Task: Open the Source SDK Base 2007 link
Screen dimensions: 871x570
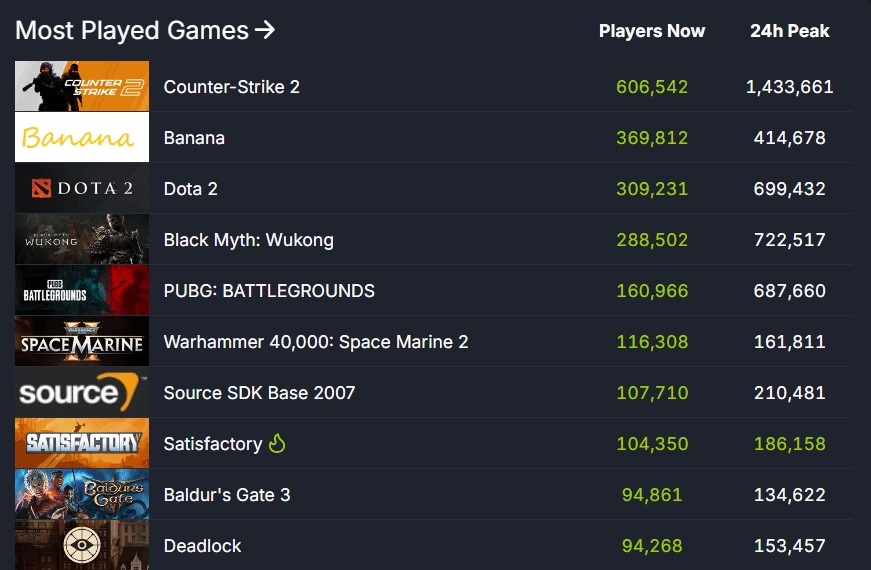Action: 259,393
